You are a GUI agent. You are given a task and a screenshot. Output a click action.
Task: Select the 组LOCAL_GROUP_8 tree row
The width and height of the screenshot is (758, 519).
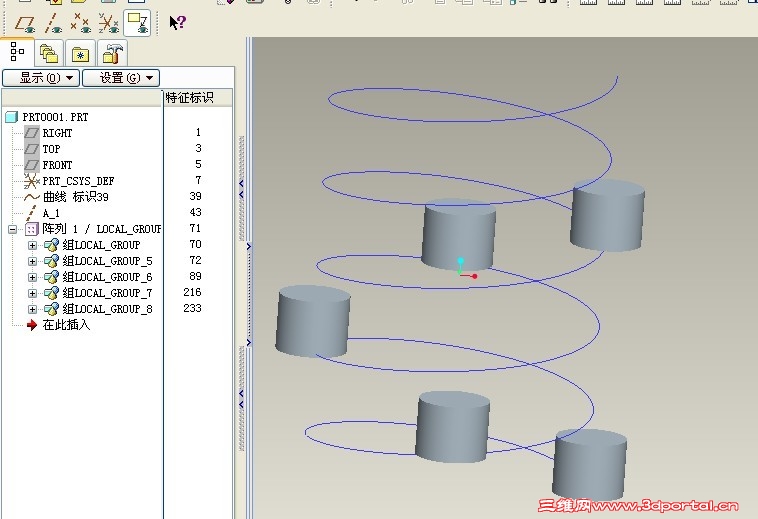pos(107,309)
